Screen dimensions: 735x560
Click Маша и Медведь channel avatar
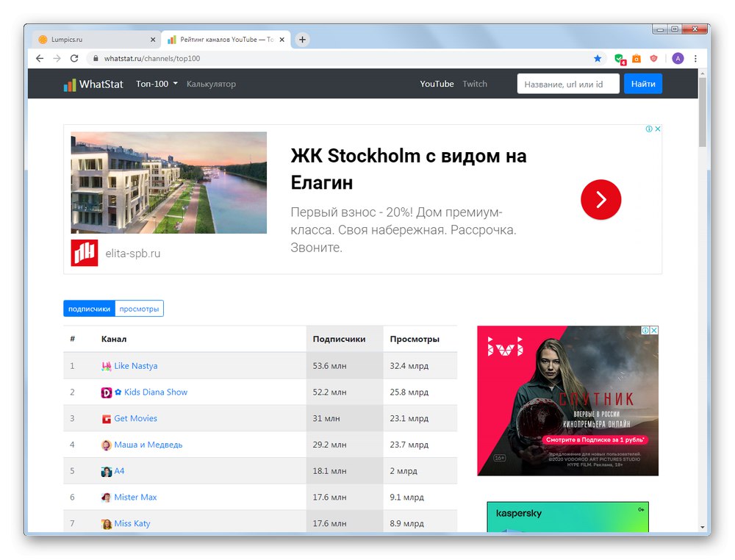[107, 445]
